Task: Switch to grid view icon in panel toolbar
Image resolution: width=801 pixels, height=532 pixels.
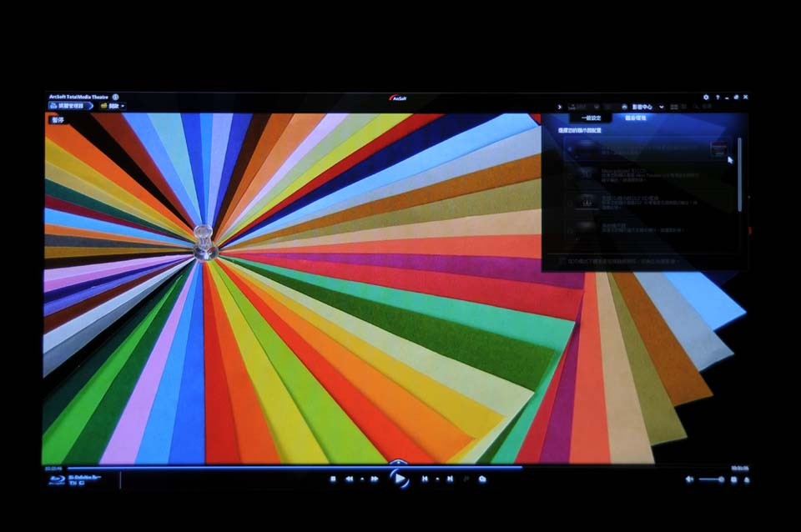Action: [x=674, y=107]
